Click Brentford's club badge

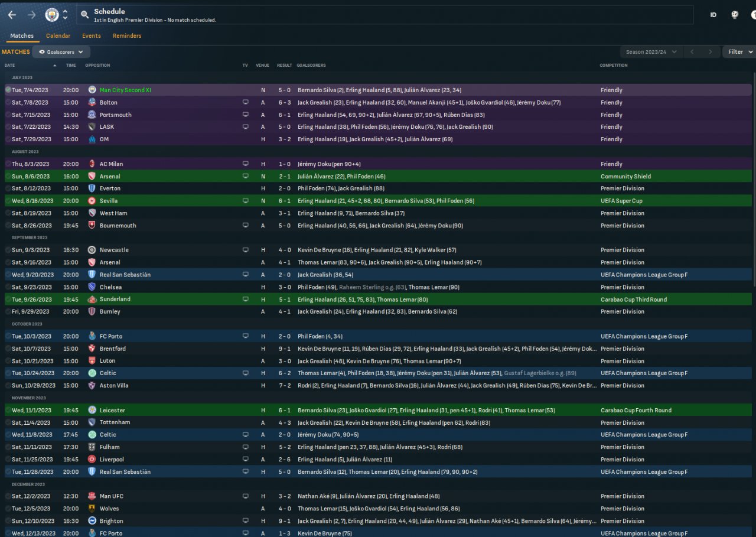pyautogui.click(x=92, y=349)
